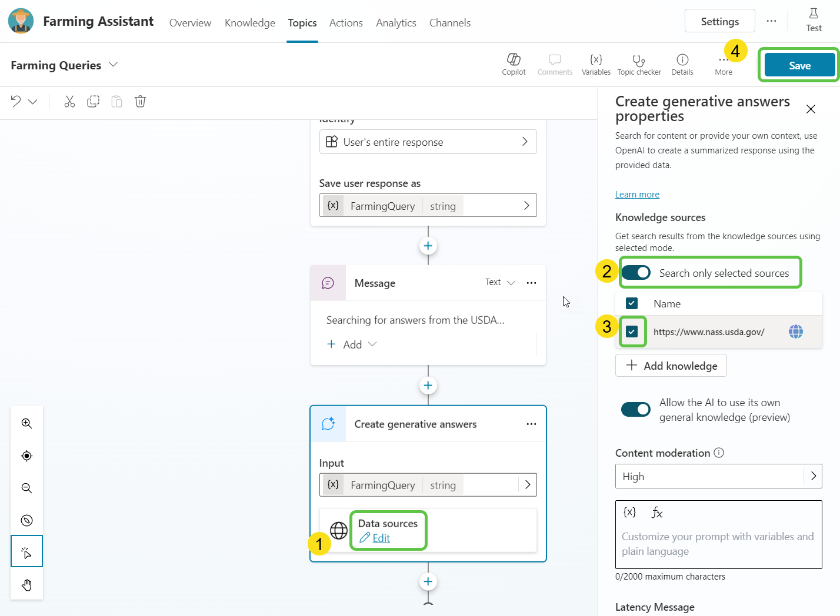Switch to the Knowledge tab

(249, 23)
